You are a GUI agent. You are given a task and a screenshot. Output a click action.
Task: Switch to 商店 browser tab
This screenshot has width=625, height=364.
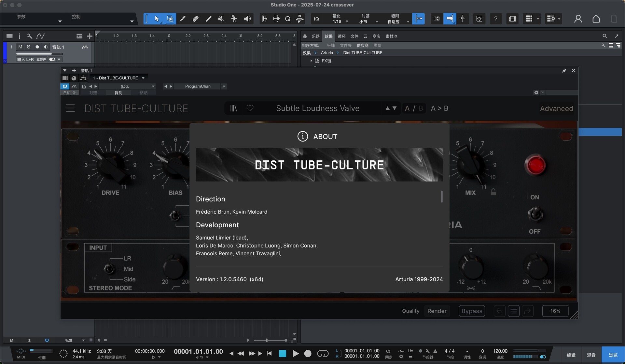click(x=376, y=36)
